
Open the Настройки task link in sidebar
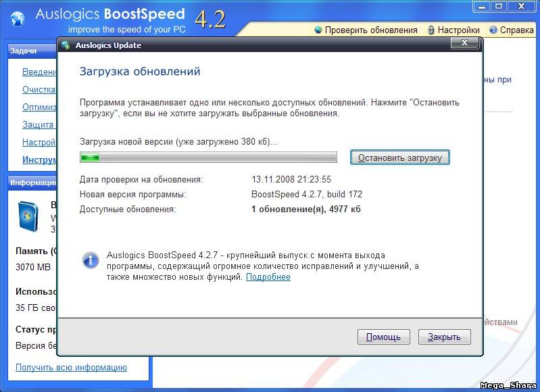39,142
